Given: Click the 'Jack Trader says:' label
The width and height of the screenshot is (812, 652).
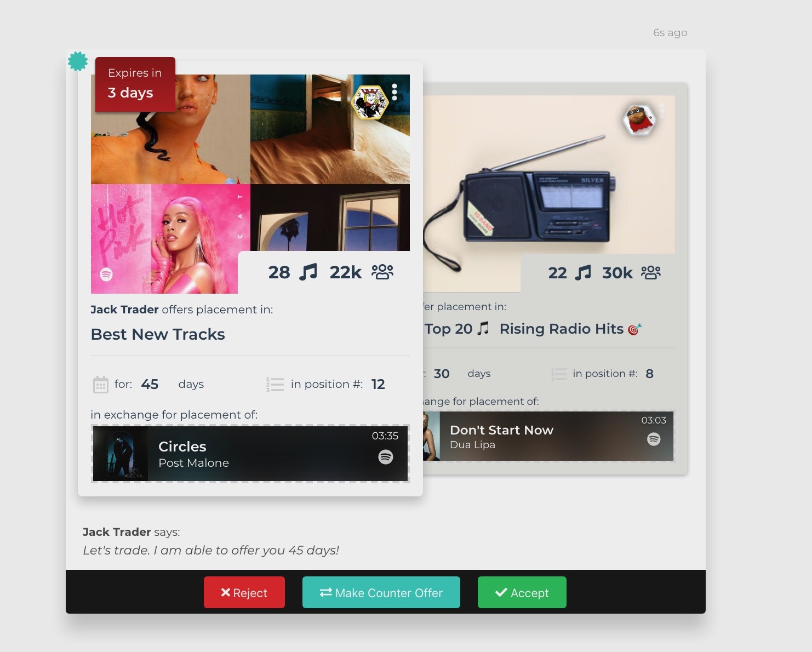Looking at the screenshot, I should coord(131,532).
